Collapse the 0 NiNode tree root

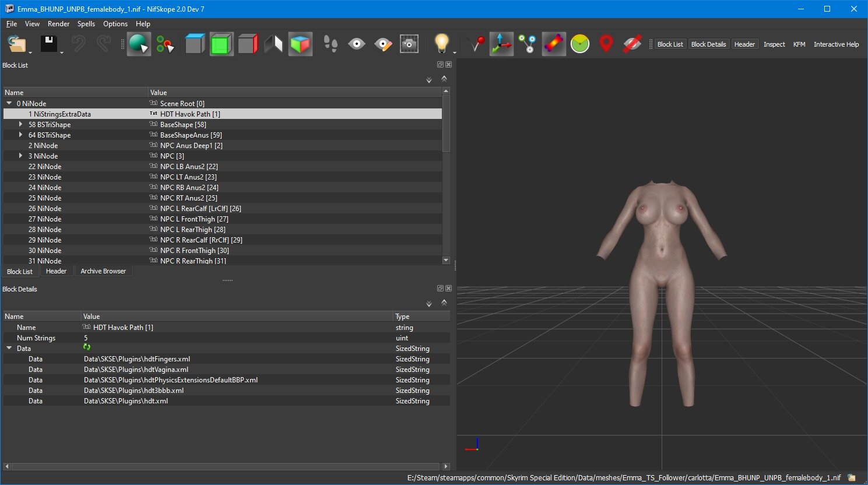pyautogui.click(x=9, y=103)
